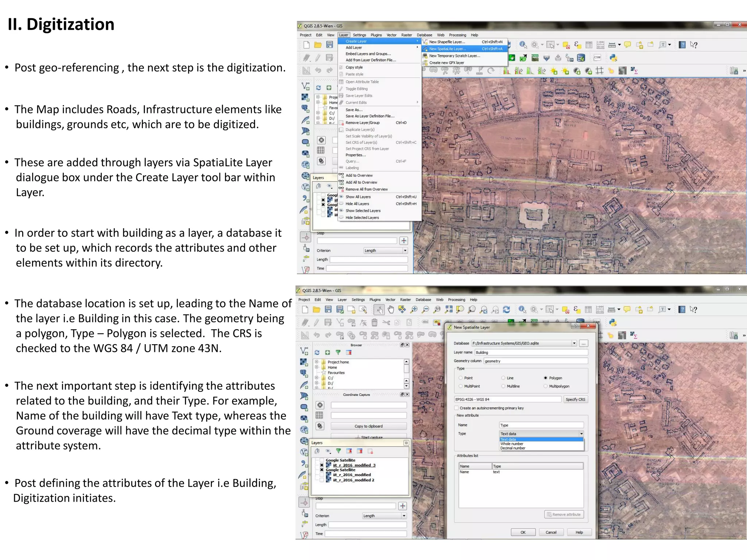Screen dimensions: 747x560
Task: Click Layer name field containing Building
Action: click(x=531, y=352)
